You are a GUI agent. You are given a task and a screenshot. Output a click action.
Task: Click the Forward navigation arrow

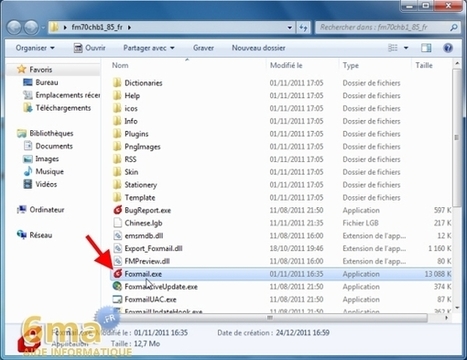pyautogui.click(x=32, y=27)
